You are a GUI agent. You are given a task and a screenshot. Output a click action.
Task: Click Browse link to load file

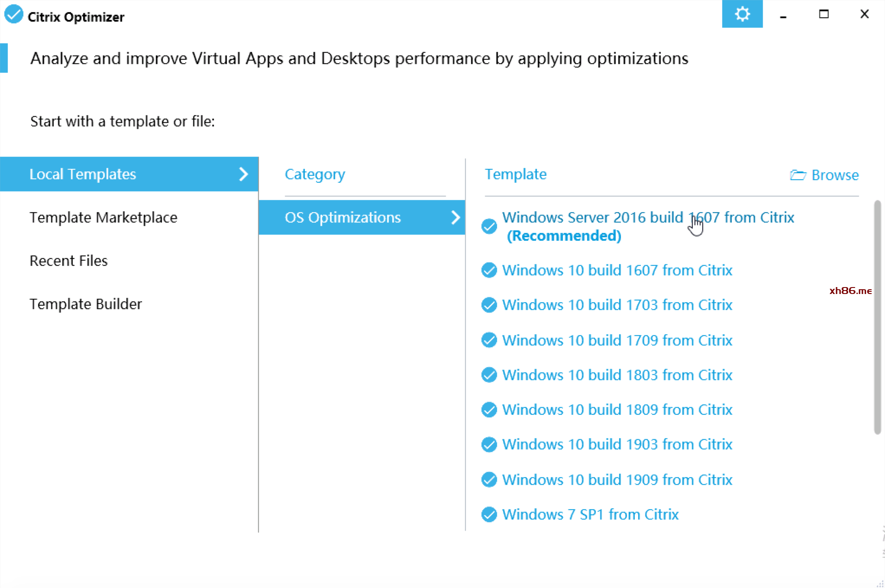tap(824, 175)
